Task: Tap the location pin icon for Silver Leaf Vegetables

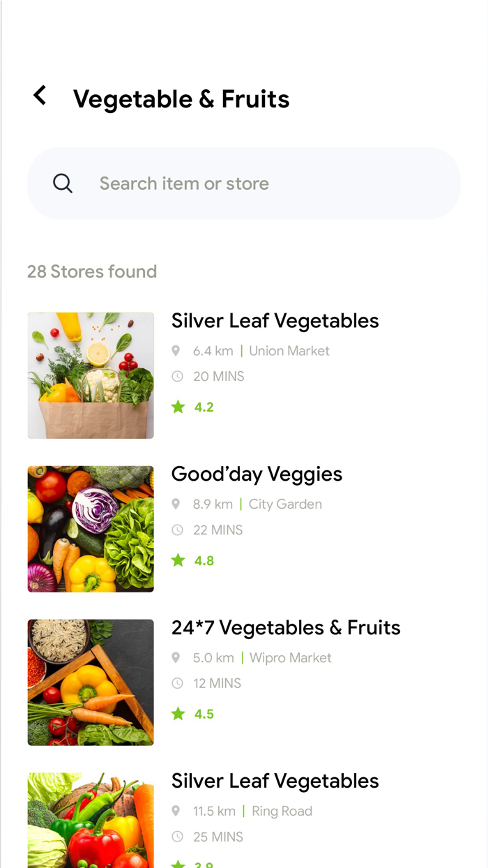Action: [x=176, y=350]
